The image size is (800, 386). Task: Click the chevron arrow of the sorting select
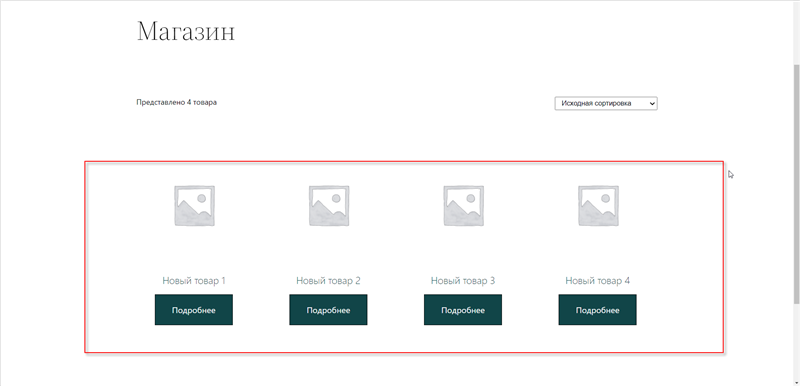tap(652, 104)
